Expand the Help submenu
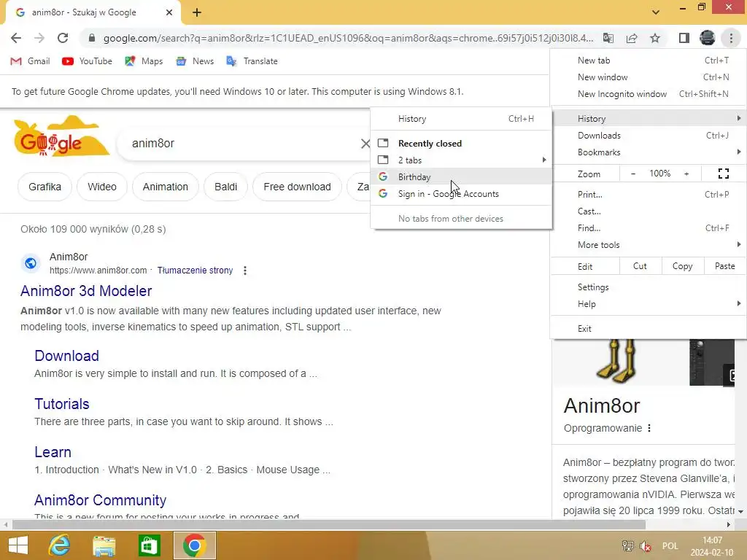The width and height of the screenshot is (747, 560). click(x=648, y=304)
